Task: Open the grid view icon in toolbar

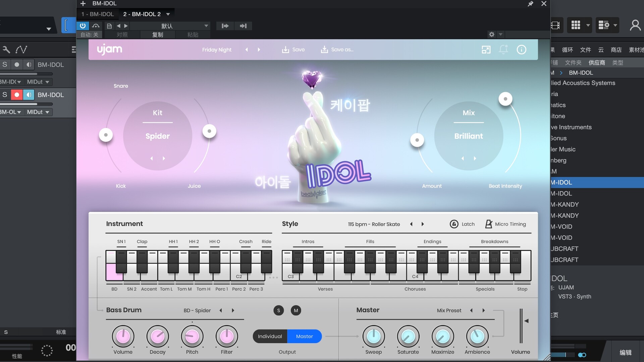Action: tap(576, 25)
